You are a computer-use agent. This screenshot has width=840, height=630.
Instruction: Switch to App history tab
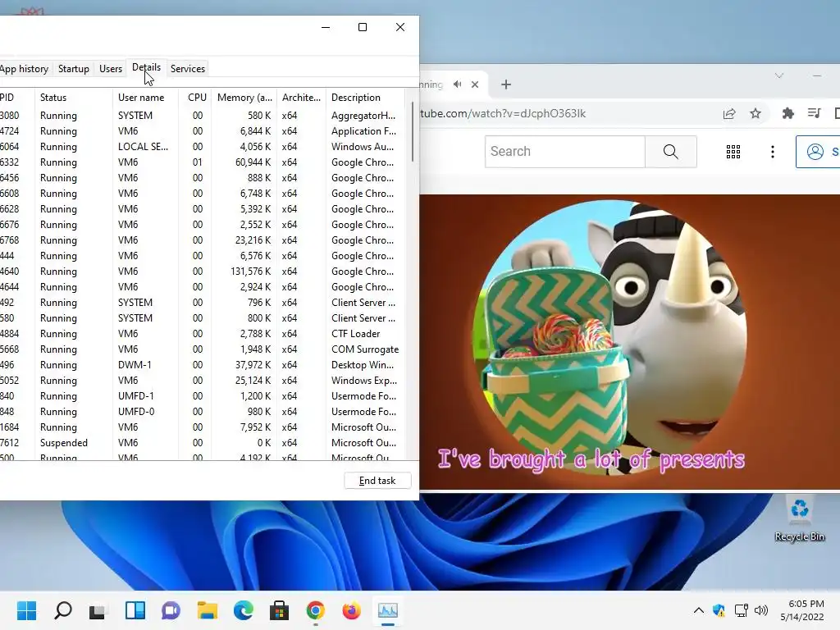(24, 69)
